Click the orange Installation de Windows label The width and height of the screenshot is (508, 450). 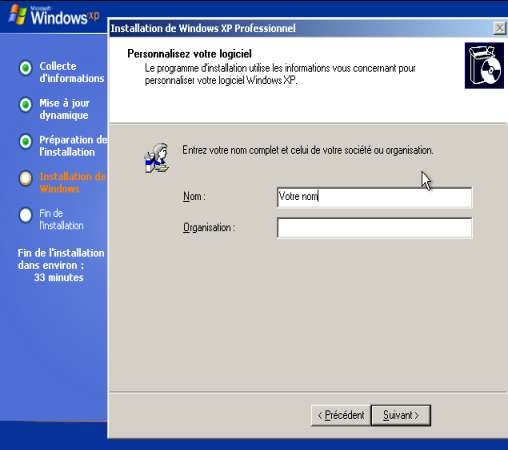pos(73,182)
